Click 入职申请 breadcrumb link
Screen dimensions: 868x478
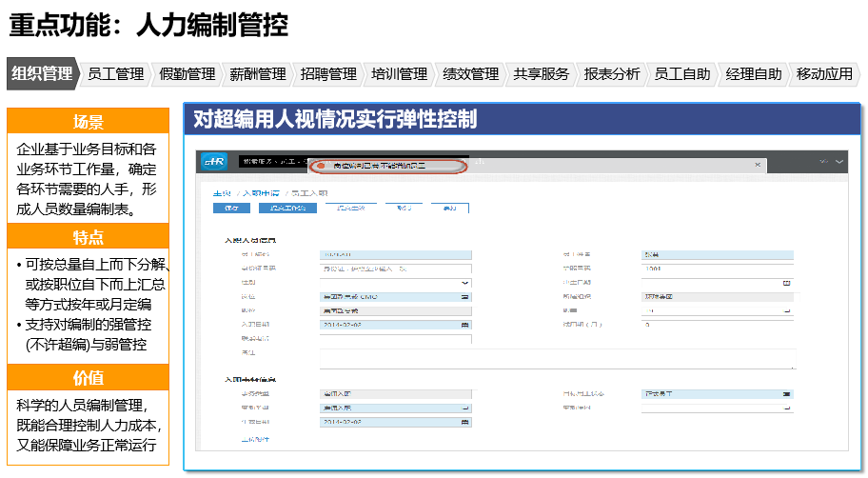coord(262,193)
